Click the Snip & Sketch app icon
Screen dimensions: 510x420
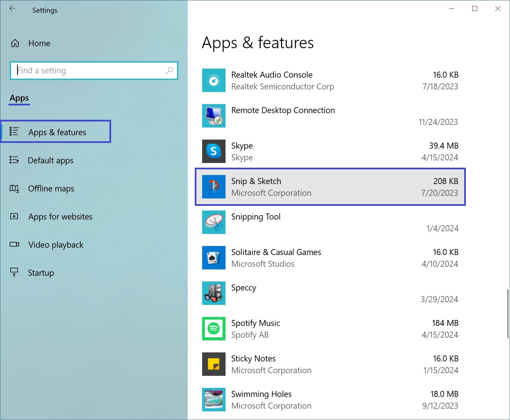pos(214,187)
